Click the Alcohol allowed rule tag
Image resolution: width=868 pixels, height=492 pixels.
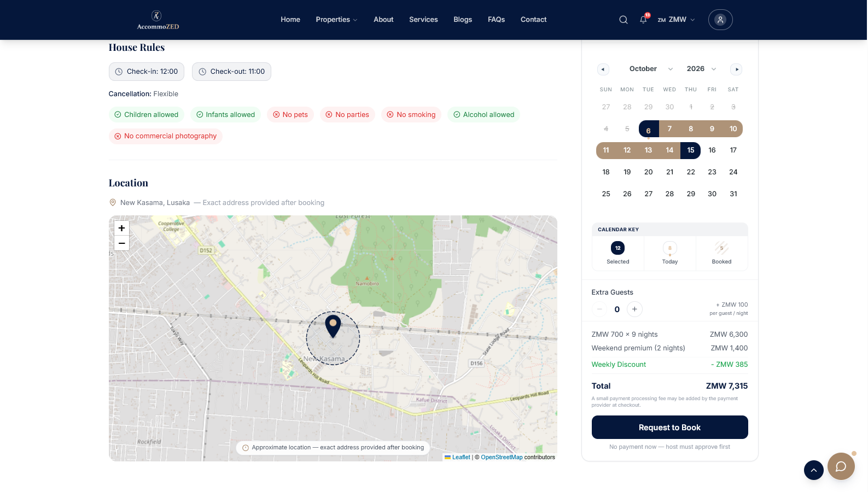pyautogui.click(x=483, y=115)
